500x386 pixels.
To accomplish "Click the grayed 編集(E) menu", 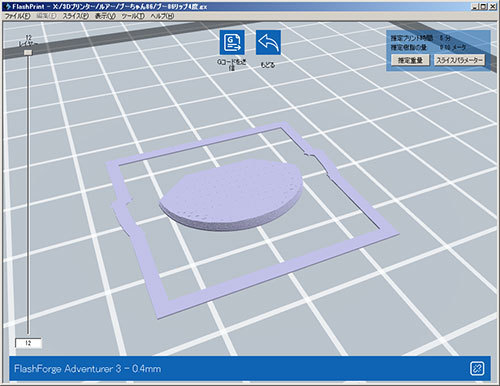I will tap(46, 16).
